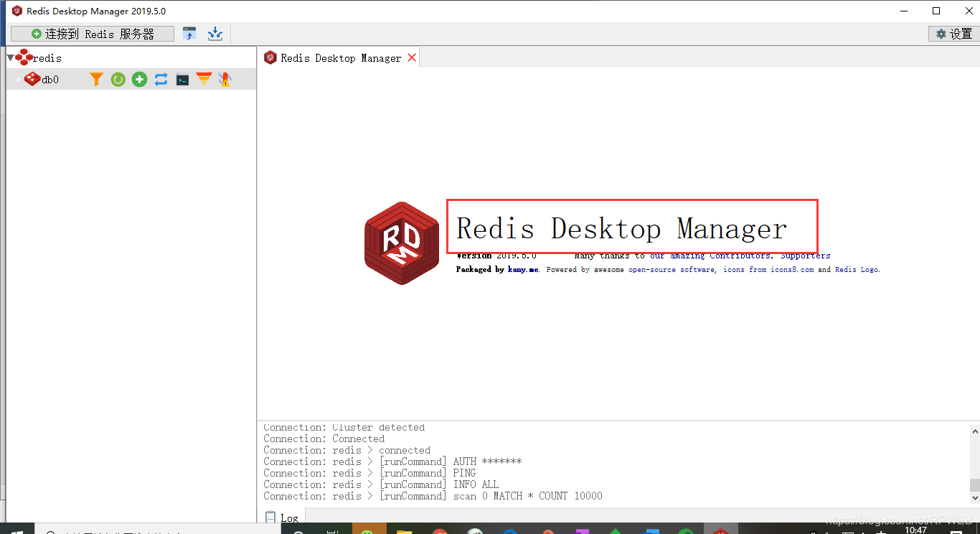Image resolution: width=980 pixels, height=534 pixels.
Task: Click the red RDM cube logo
Action: pos(402,243)
